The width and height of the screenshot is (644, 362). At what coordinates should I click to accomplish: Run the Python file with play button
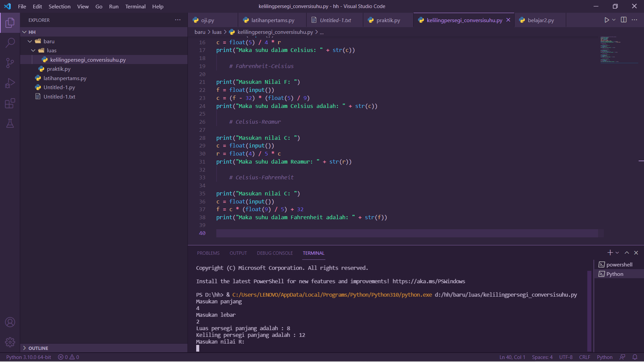coord(606,20)
